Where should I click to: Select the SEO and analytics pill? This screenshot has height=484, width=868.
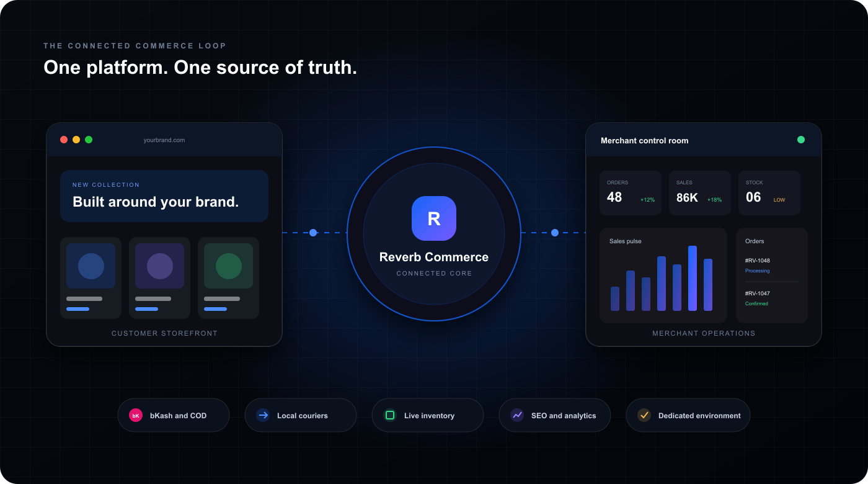click(555, 415)
